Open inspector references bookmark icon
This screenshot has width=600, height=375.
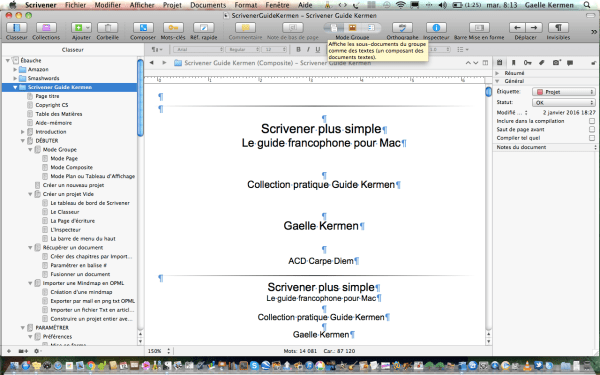(x=514, y=63)
